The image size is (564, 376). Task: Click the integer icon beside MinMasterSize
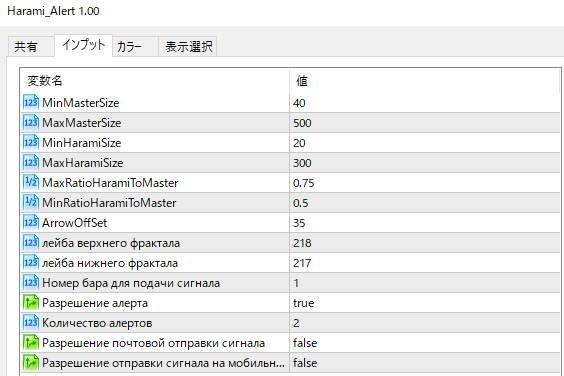[x=31, y=103]
